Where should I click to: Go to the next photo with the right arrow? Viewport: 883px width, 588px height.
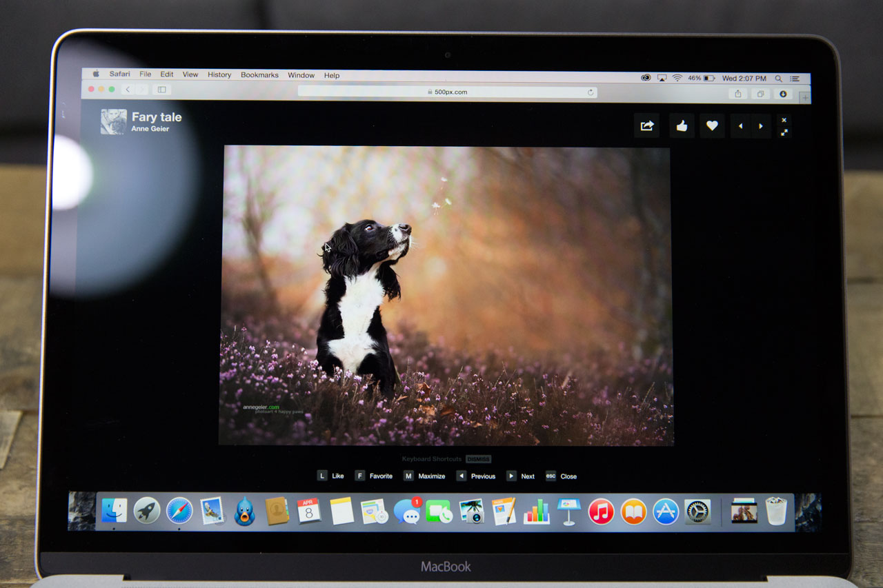click(x=761, y=126)
